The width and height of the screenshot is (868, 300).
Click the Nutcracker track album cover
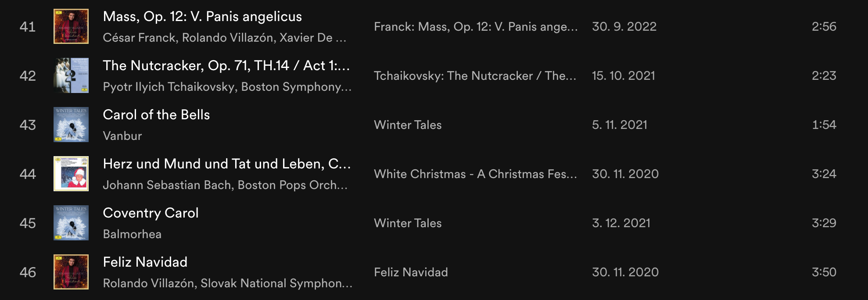coord(71,75)
